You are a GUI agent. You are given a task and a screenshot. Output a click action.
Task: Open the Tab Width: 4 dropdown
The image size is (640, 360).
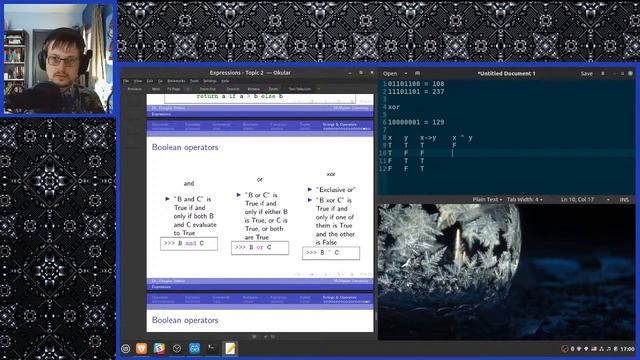click(524, 200)
